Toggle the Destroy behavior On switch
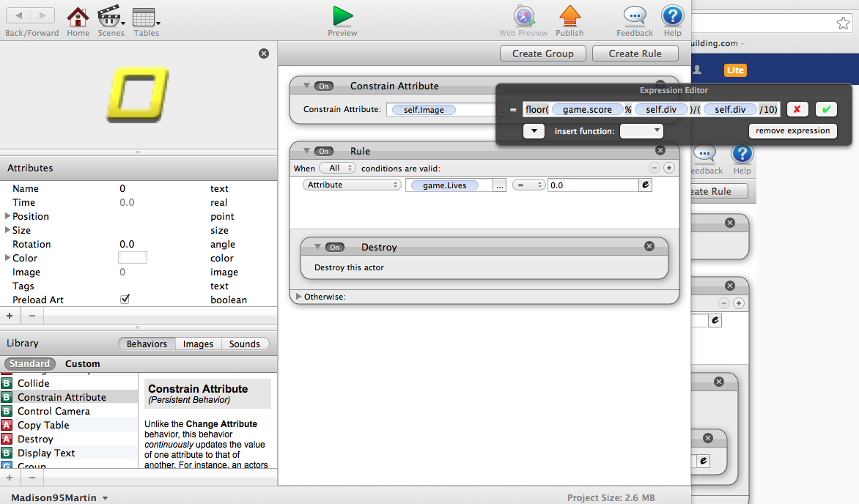This screenshot has width=859, height=504. click(335, 247)
